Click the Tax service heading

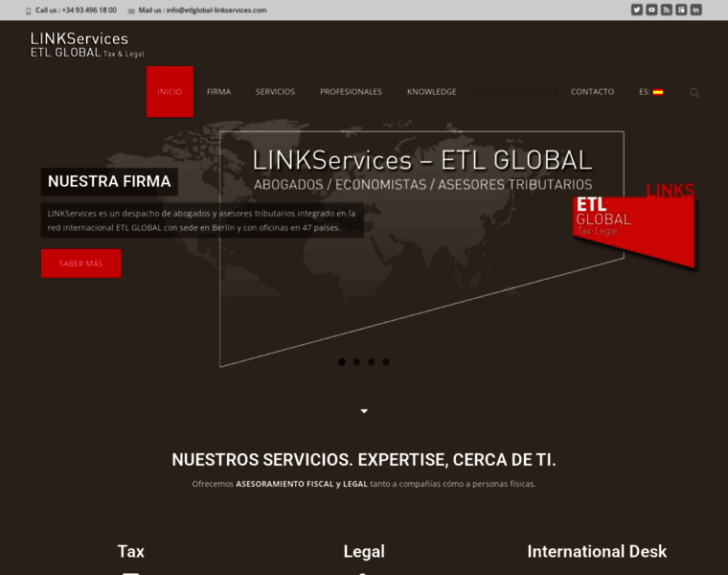click(131, 551)
